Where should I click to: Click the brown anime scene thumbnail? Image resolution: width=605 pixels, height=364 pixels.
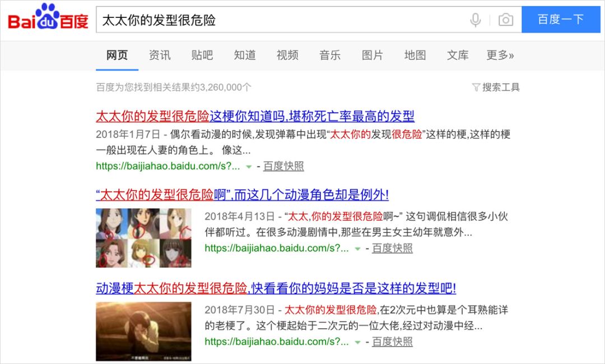point(143,331)
